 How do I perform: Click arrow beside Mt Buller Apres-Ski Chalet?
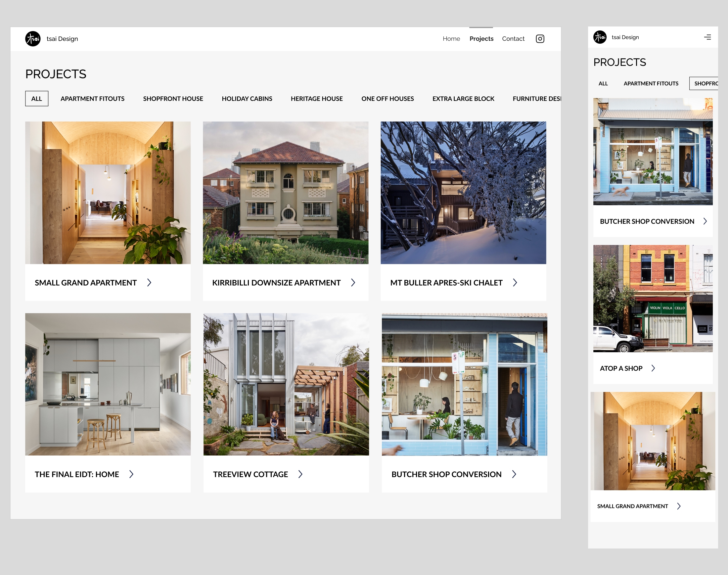[x=515, y=282]
